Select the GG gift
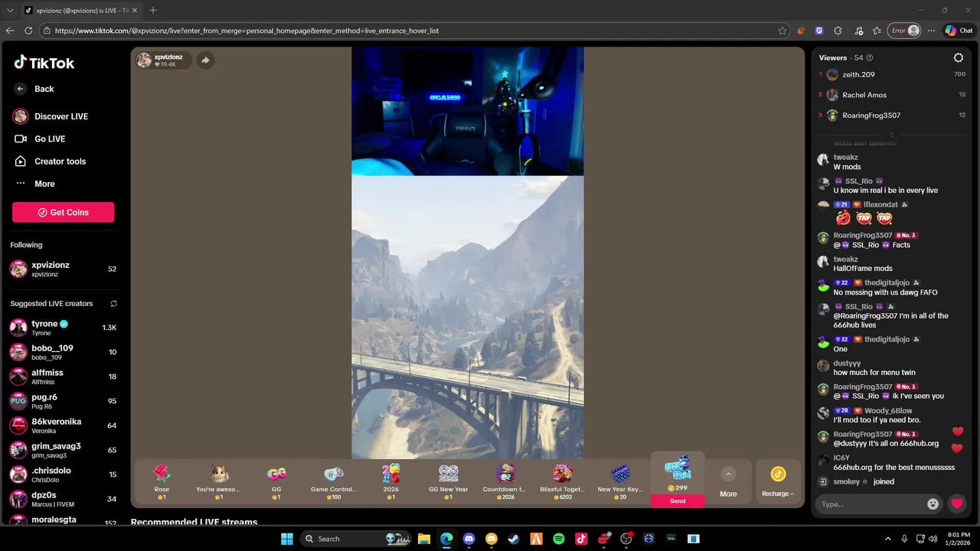The width and height of the screenshot is (980, 551). [x=276, y=481]
